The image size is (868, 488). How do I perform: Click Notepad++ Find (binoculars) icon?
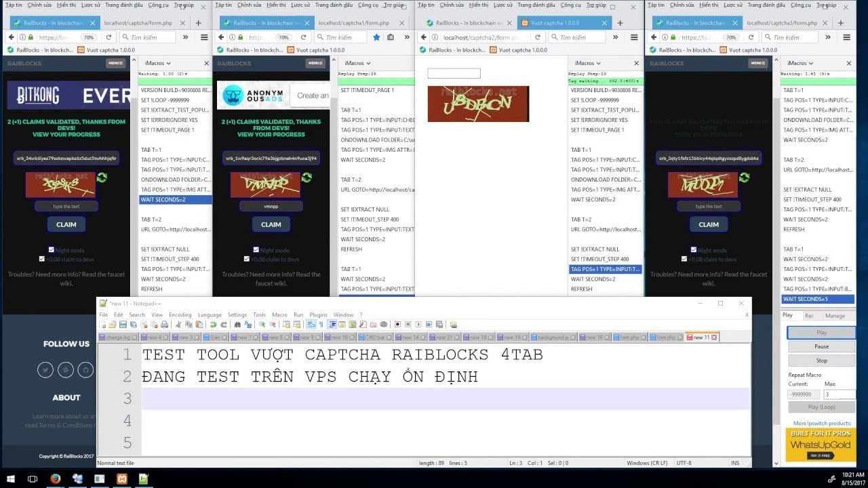pyautogui.click(x=237, y=325)
